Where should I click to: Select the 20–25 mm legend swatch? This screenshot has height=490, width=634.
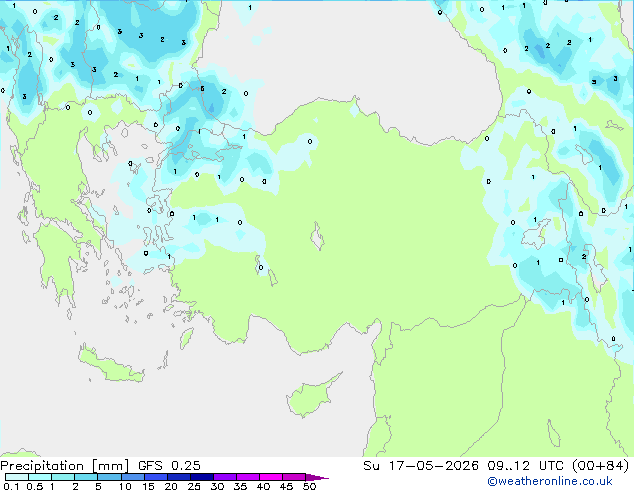click(178, 477)
